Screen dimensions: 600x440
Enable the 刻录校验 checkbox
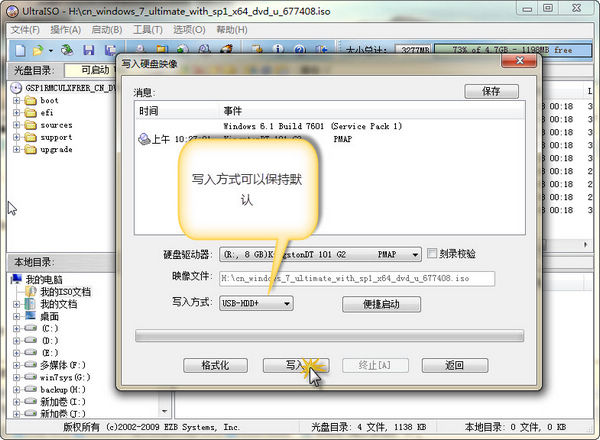[432, 253]
